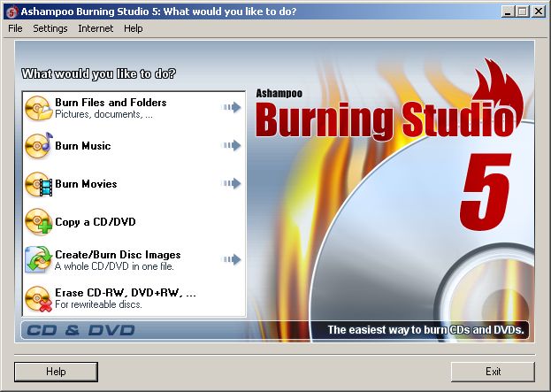Open the Internet menu
The height and width of the screenshot is (392, 551).
(x=96, y=28)
